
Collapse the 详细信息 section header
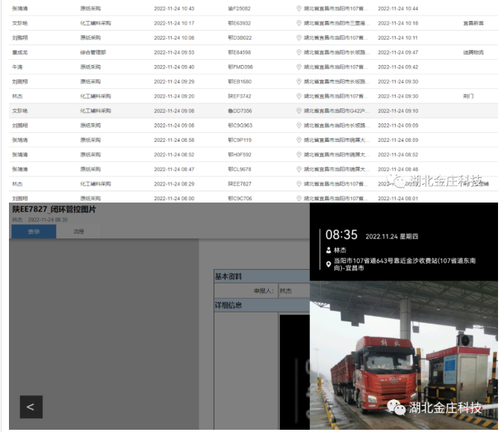[x=261, y=305]
